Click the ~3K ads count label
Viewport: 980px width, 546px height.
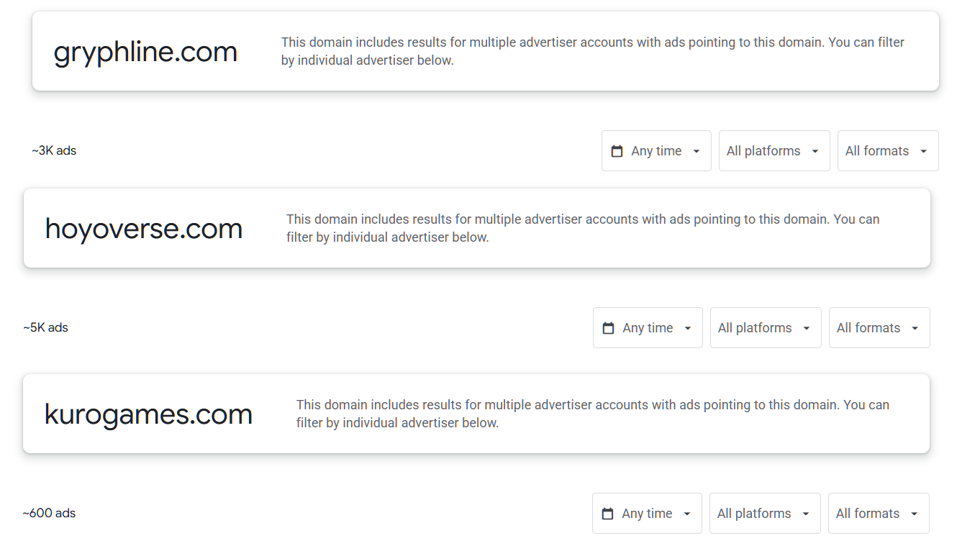click(x=54, y=151)
